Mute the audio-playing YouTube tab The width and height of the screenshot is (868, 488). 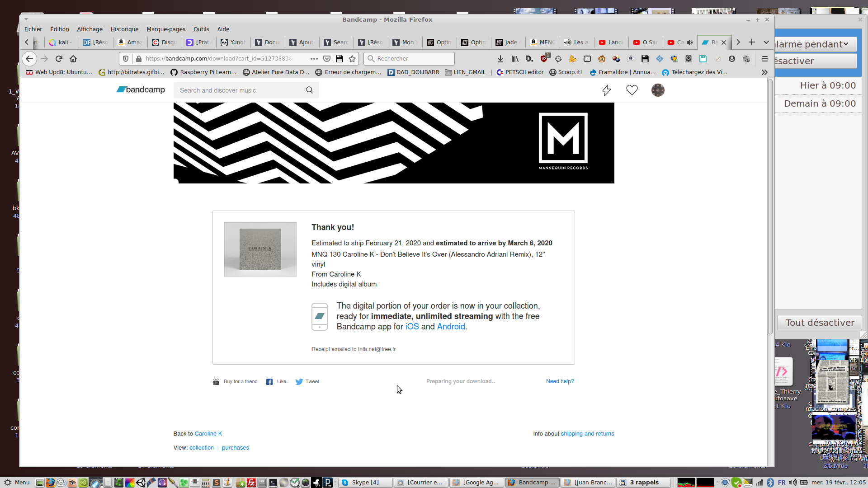tap(689, 42)
